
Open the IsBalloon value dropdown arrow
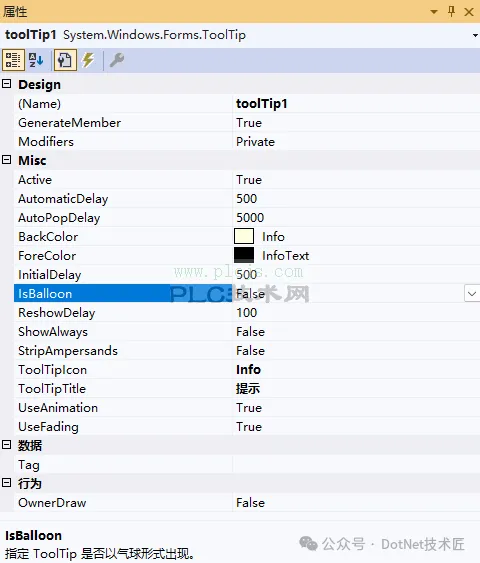(472, 294)
